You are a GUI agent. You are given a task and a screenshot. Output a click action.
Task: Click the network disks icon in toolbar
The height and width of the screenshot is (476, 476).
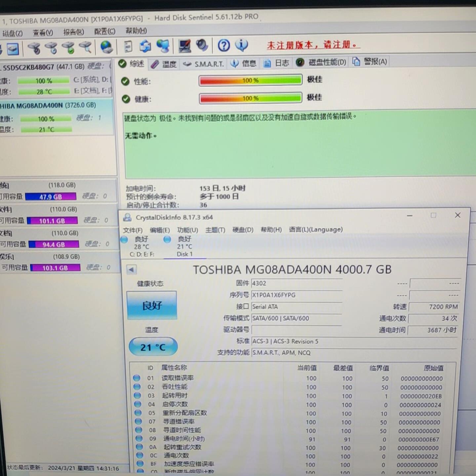(163, 46)
